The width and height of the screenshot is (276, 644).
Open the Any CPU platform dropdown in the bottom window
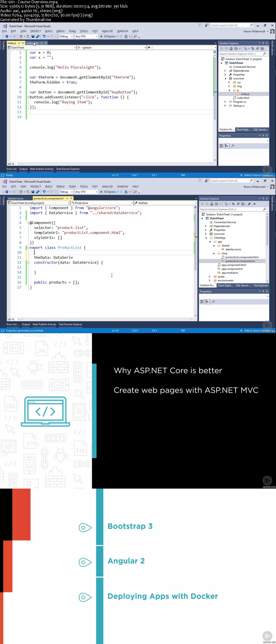(86, 192)
